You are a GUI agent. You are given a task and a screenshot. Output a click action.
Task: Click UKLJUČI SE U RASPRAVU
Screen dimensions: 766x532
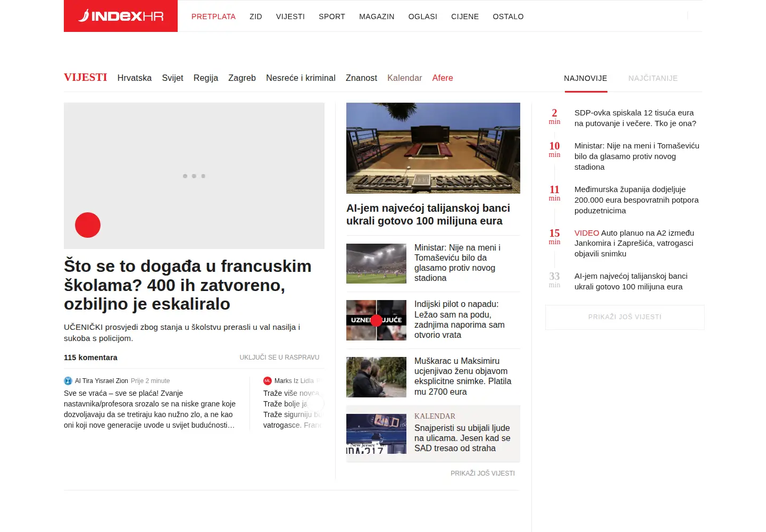pyautogui.click(x=279, y=358)
